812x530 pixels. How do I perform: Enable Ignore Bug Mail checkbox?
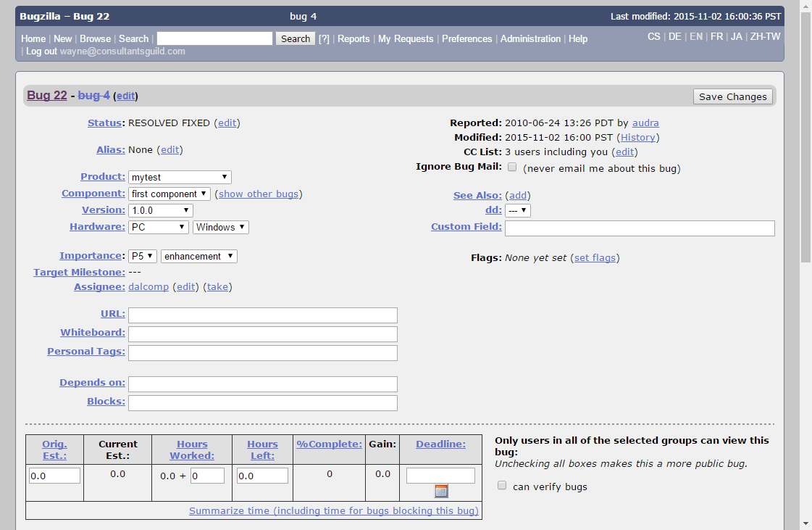pos(512,167)
